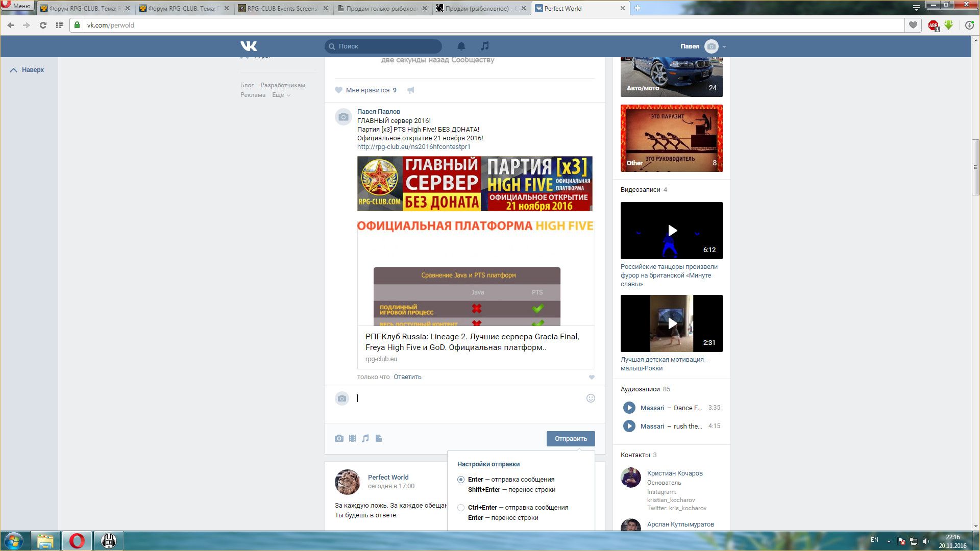The width and height of the screenshot is (980, 551).
Task: Open the Блог footer link
Action: coord(247,85)
